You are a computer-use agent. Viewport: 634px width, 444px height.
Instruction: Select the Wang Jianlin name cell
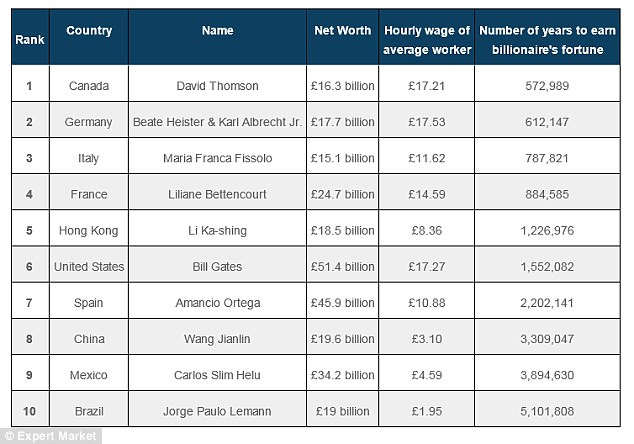[218, 338]
